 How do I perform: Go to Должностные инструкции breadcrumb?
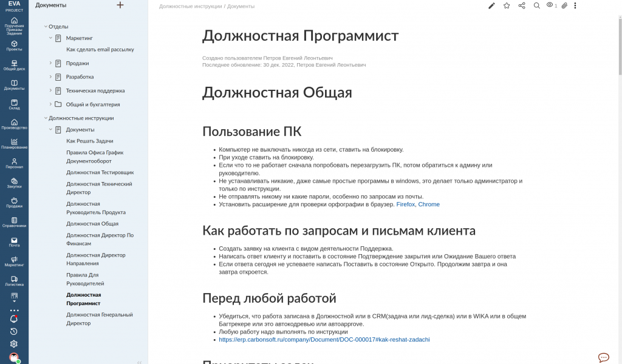click(x=190, y=6)
